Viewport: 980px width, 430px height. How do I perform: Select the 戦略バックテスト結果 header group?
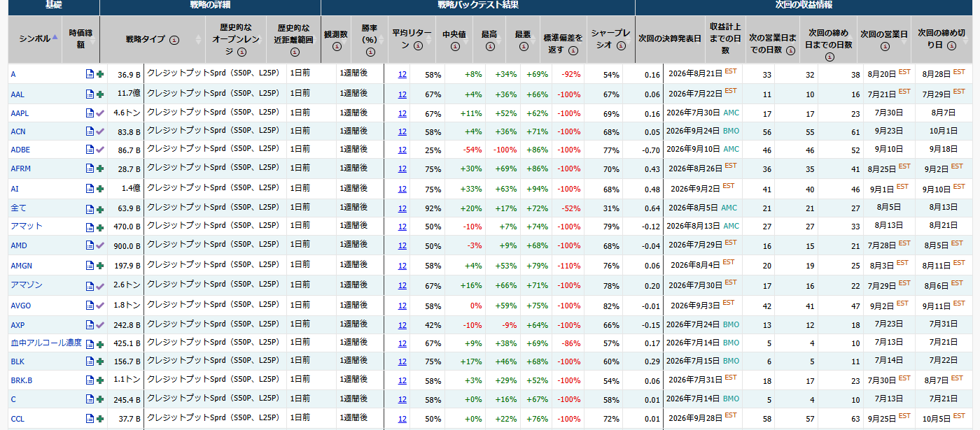(478, 6)
